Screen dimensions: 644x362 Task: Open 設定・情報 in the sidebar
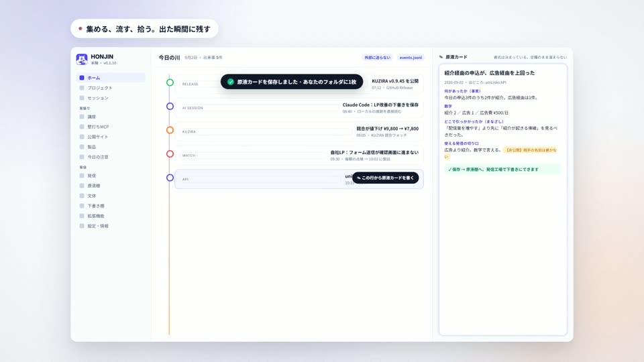coord(111,226)
